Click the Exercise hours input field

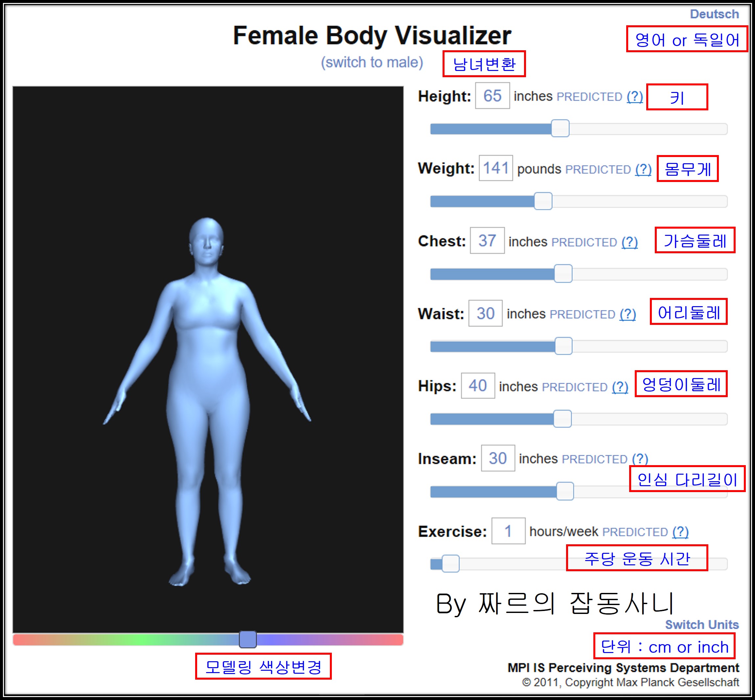508,531
